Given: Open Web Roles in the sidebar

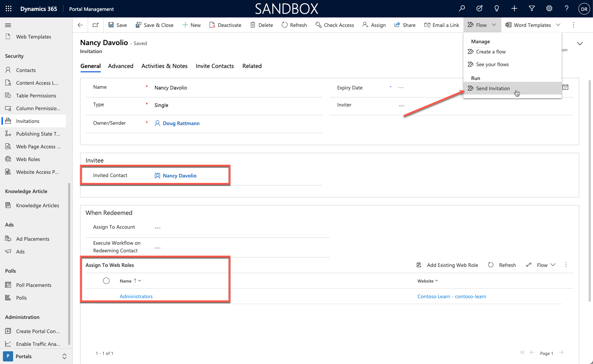Looking at the screenshot, I should (28, 159).
